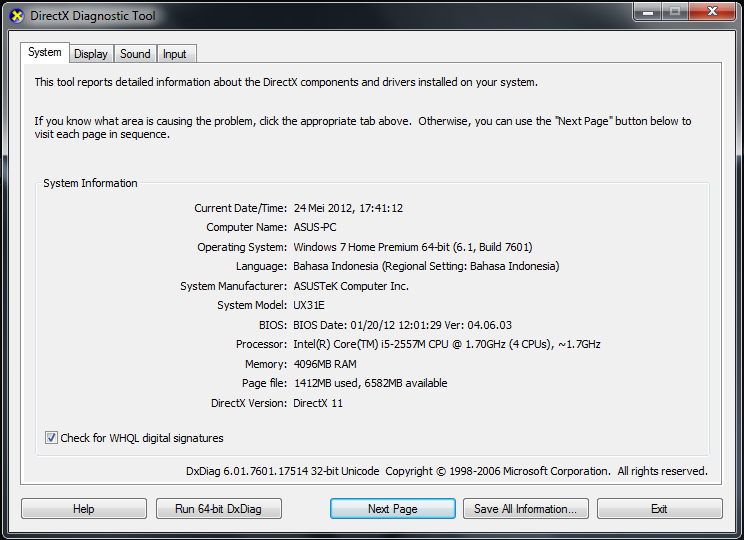This screenshot has width=744, height=540.
Task: Select system model 'UX31E'
Action: click(309, 305)
